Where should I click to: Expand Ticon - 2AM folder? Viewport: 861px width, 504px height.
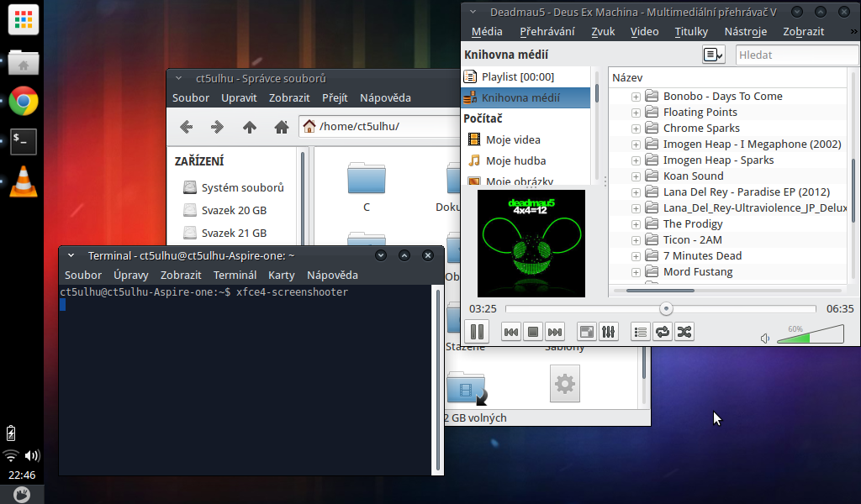click(636, 240)
